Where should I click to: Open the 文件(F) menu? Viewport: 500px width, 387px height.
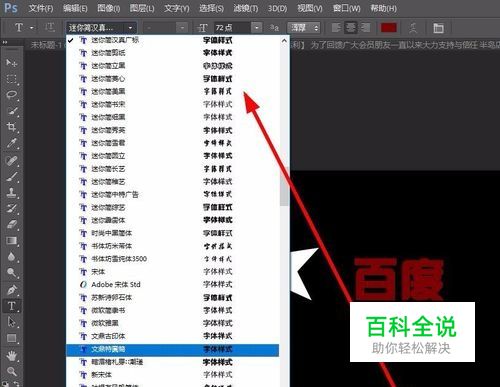click(x=41, y=8)
